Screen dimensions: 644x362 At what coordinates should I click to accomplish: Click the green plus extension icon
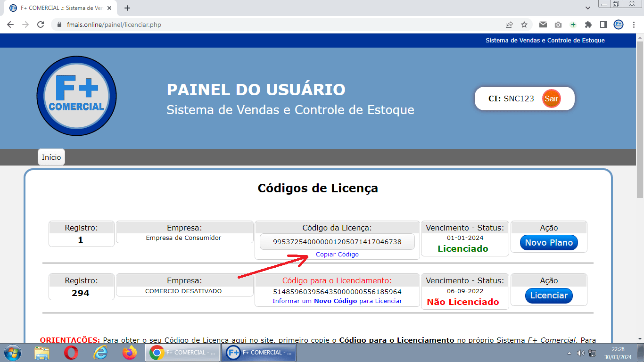point(573,25)
